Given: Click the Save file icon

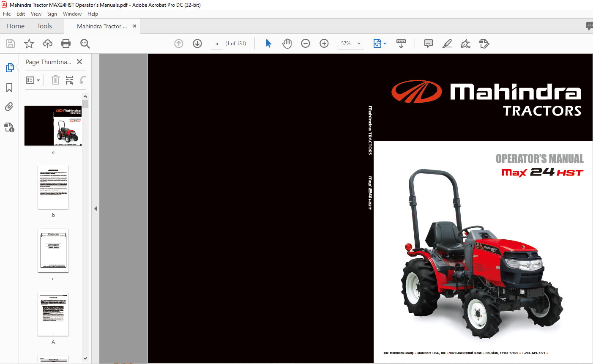Looking at the screenshot, I should (11, 44).
